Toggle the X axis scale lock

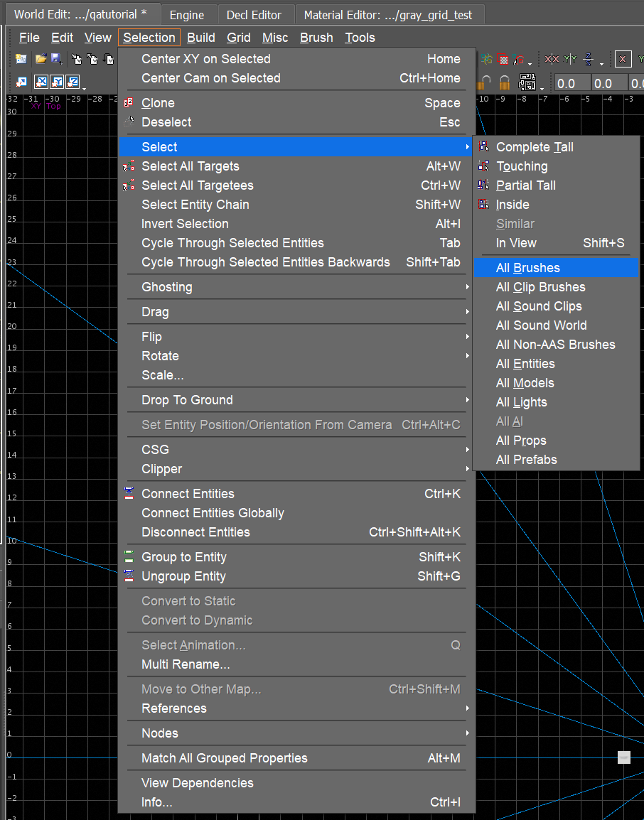pos(41,82)
